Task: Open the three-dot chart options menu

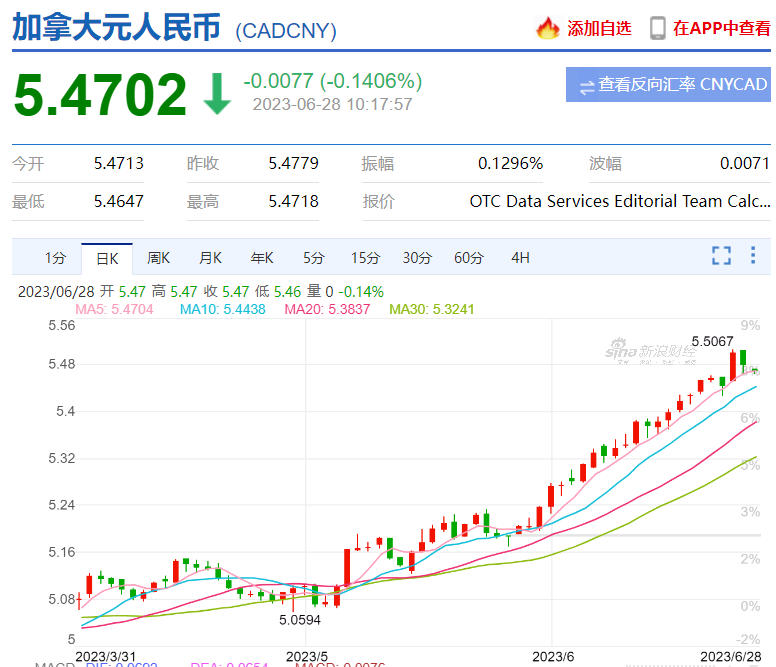Action: point(753,256)
